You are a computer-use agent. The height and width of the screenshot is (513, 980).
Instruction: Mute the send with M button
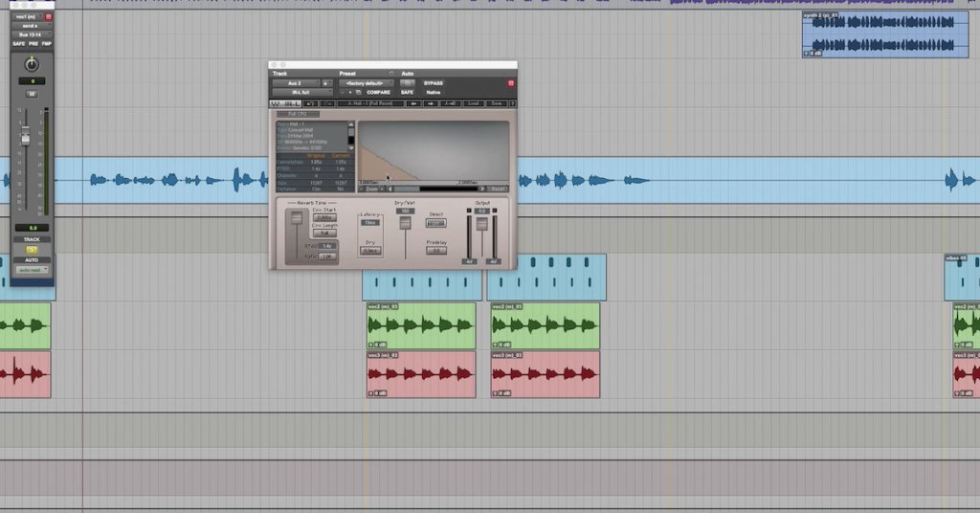[x=32, y=94]
